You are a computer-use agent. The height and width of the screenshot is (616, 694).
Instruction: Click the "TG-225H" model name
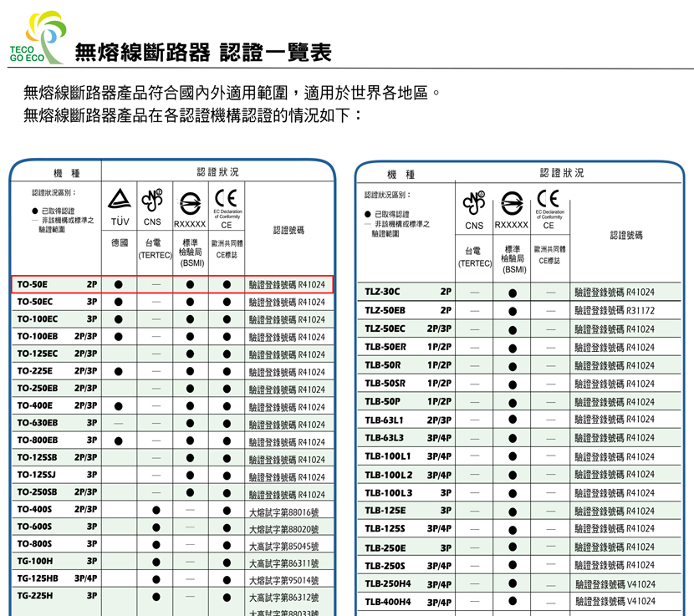click(x=34, y=596)
